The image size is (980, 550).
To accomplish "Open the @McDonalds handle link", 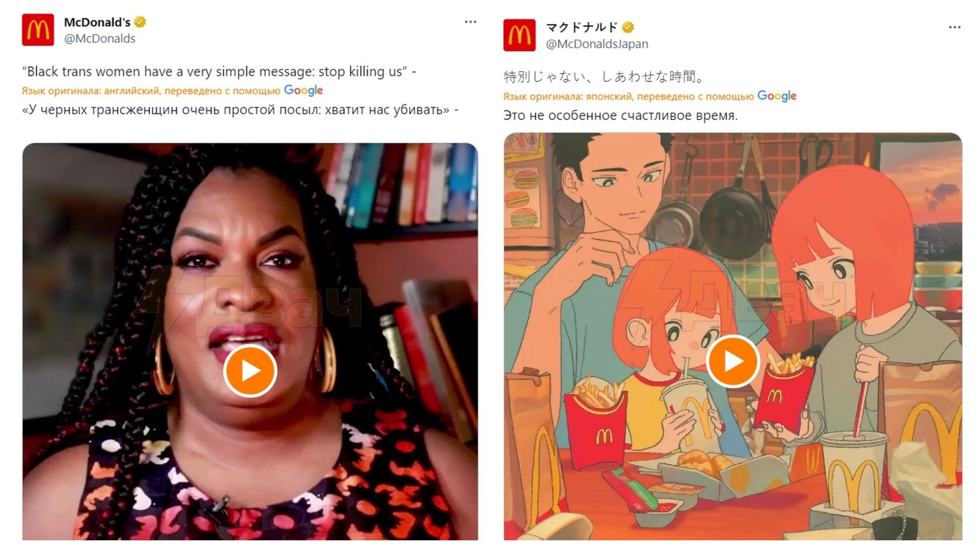I will pos(100,39).
